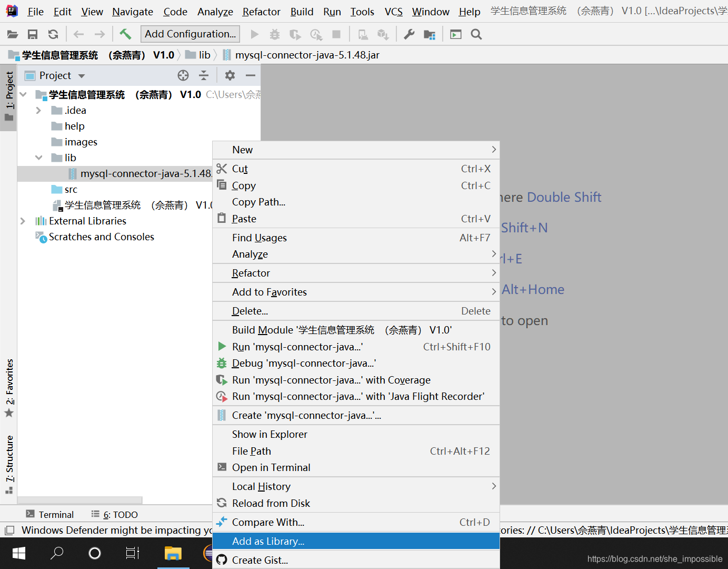The image size is (728, 569).
Task: Open the Refactor menu in menu bar
Action: [x=261, y=12]
